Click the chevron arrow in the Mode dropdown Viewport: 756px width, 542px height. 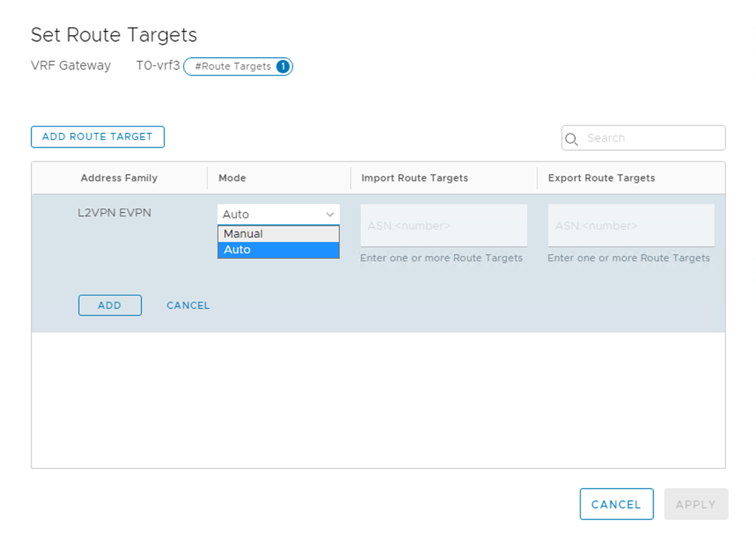pos(330,214)
